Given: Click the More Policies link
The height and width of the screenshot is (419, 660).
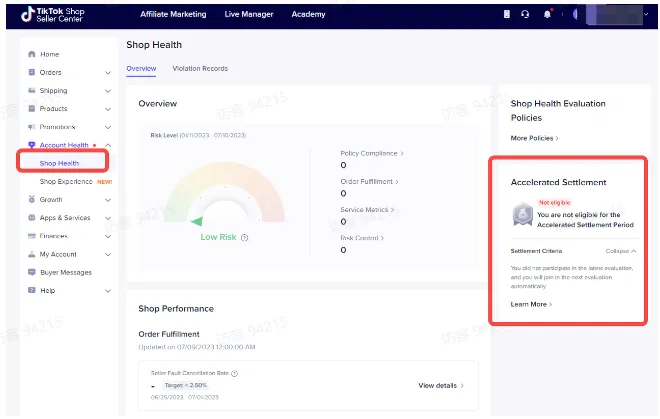Looking at the screenshot, I should 535,138.
